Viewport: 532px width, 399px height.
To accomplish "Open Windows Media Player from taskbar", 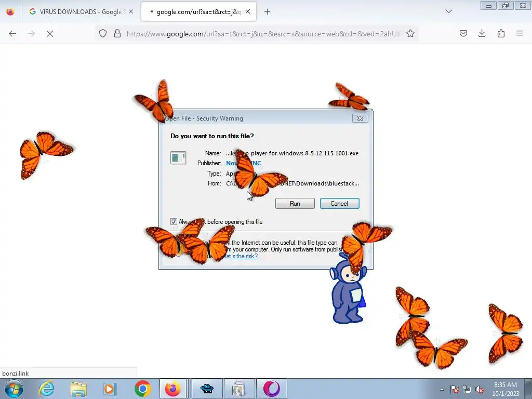I will tap(110, 389).
